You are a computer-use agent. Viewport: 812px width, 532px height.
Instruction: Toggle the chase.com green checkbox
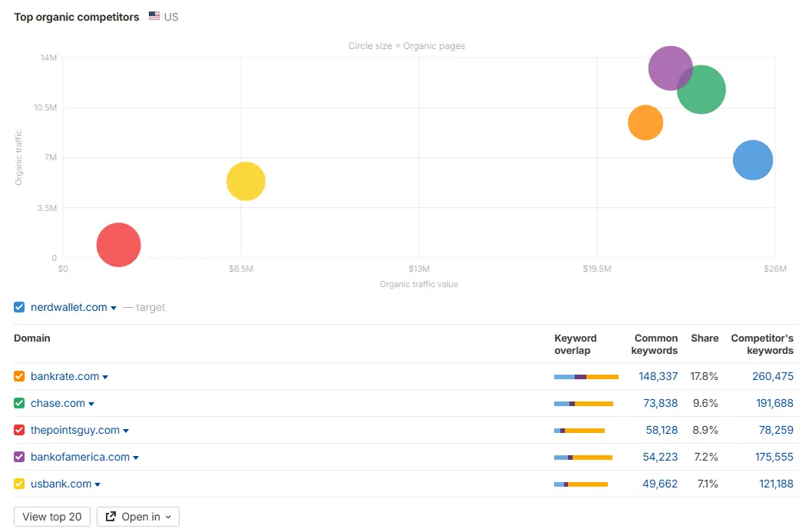(x=19, y=403)
